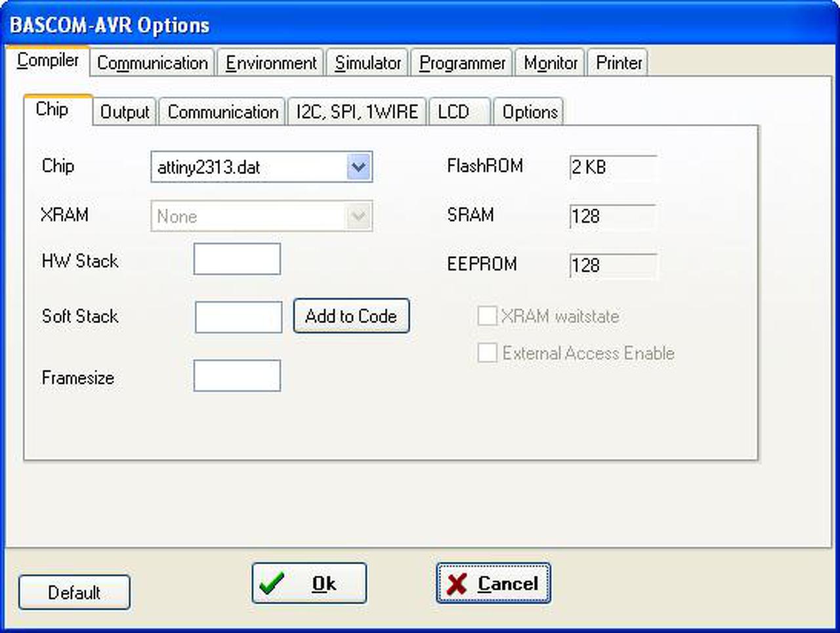The image size is (840, 633).
Task: Select the Monitor tab
Action: coord(550,63)
